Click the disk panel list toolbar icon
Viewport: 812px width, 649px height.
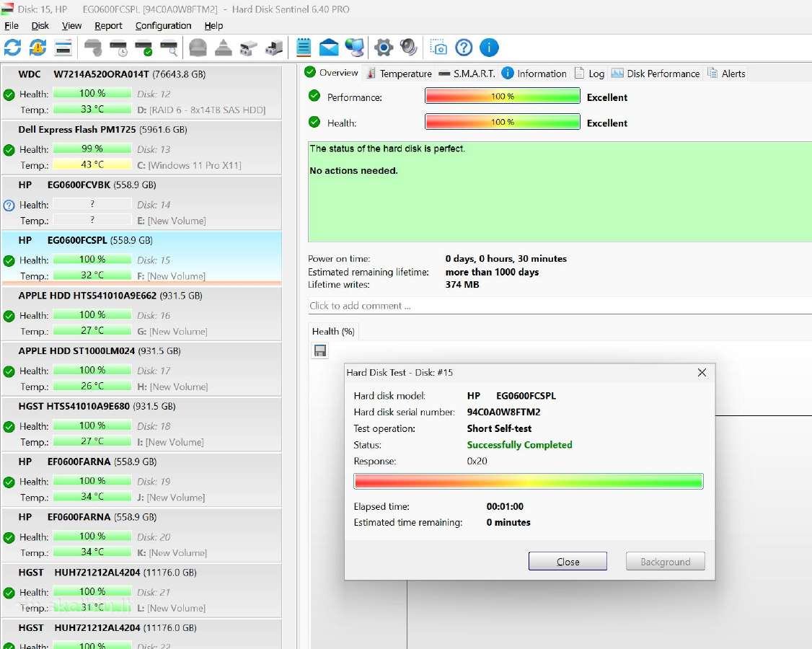(63, 48)
